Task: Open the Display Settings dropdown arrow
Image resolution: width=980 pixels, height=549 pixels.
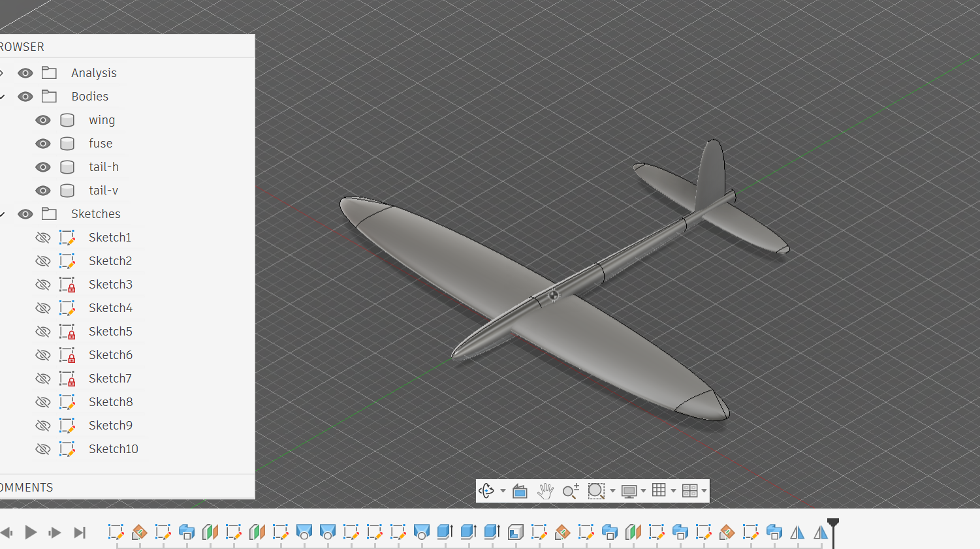Action: click(x=644, y=491)
